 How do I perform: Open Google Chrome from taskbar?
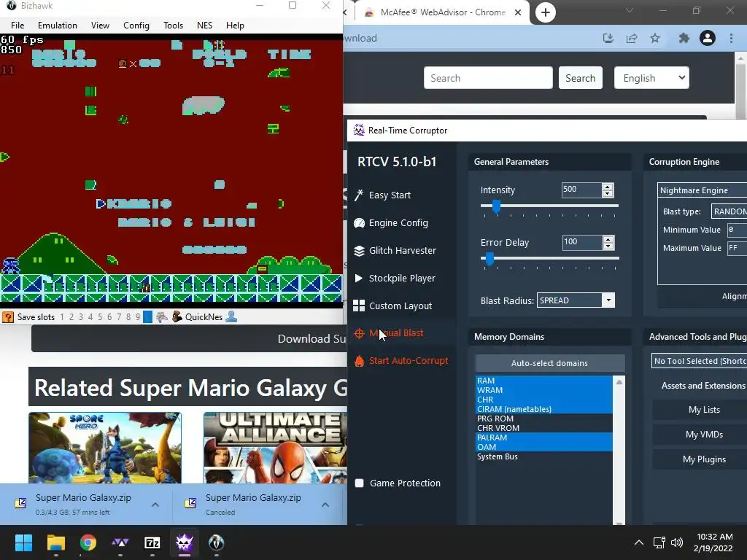coord(88,542)
